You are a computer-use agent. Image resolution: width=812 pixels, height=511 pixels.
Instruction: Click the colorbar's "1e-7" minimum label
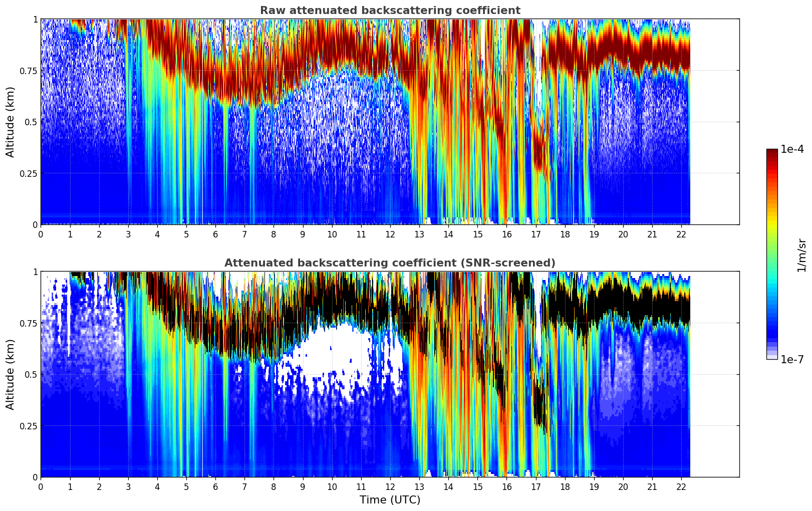[791, 359]
